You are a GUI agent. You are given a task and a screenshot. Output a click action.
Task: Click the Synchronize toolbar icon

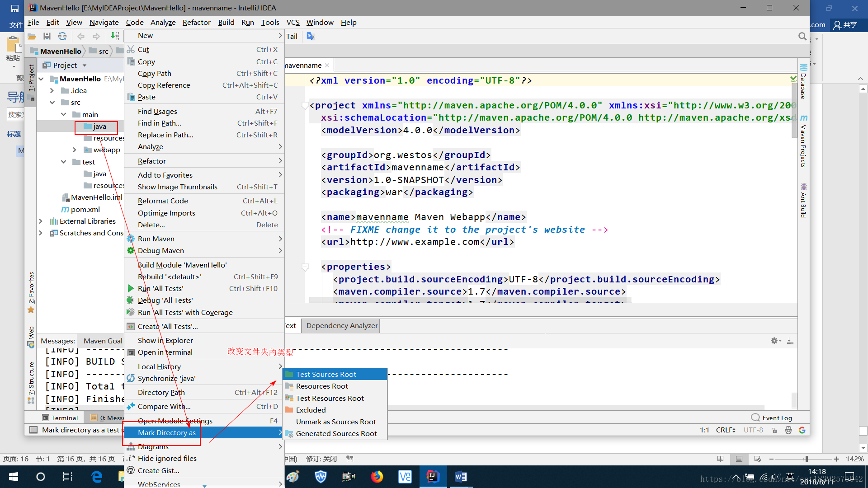[62, 37]
